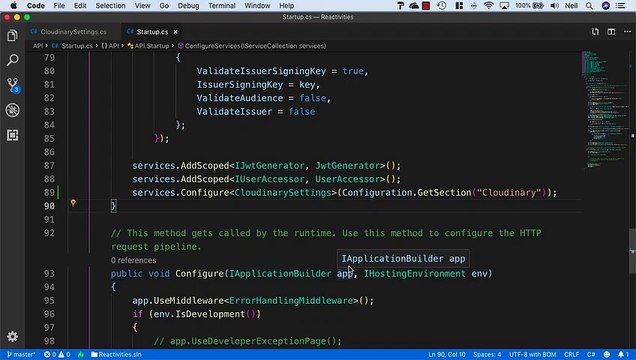Open the Search view in activity bar
Image resolution: width=636 pixels, height=360 pixels.
coord(13,60)
